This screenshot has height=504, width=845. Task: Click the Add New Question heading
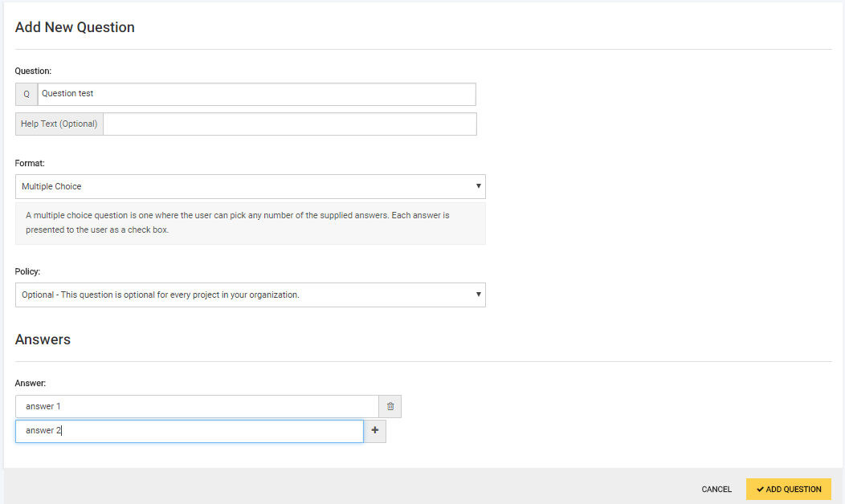pyautogui.click(x=75, y=26)
